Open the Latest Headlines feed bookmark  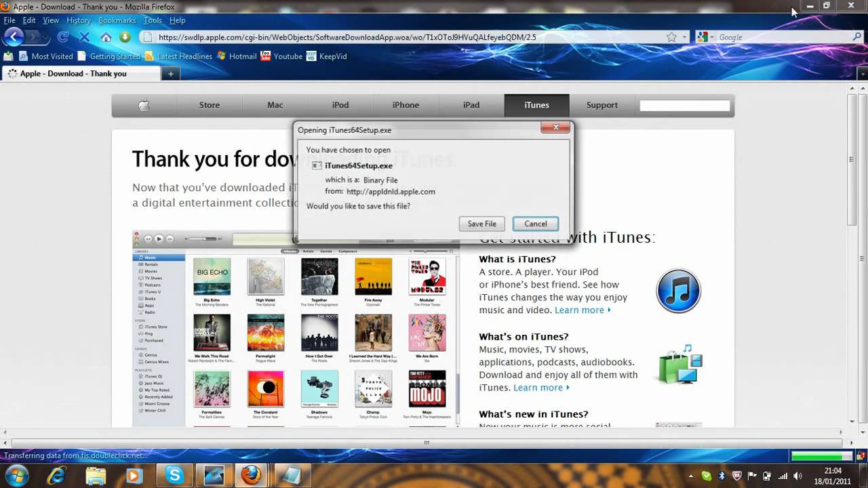coord(178,56)
